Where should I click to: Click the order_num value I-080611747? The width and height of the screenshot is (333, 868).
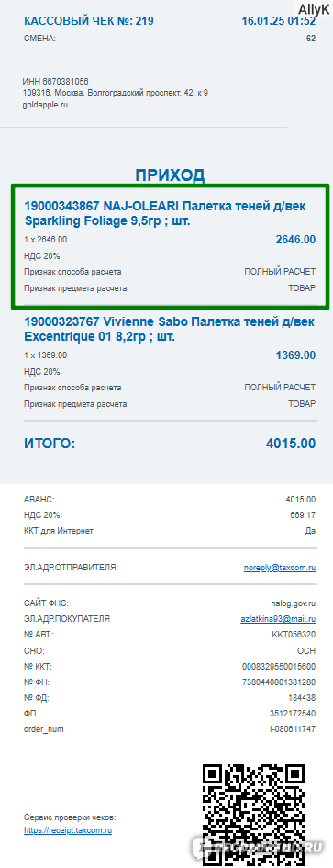[293, 729]
